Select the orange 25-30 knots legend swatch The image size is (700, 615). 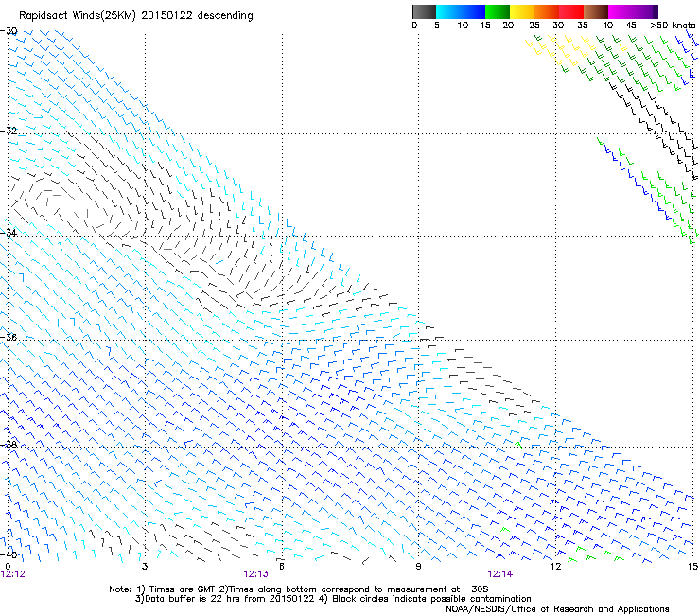(547, 11)
